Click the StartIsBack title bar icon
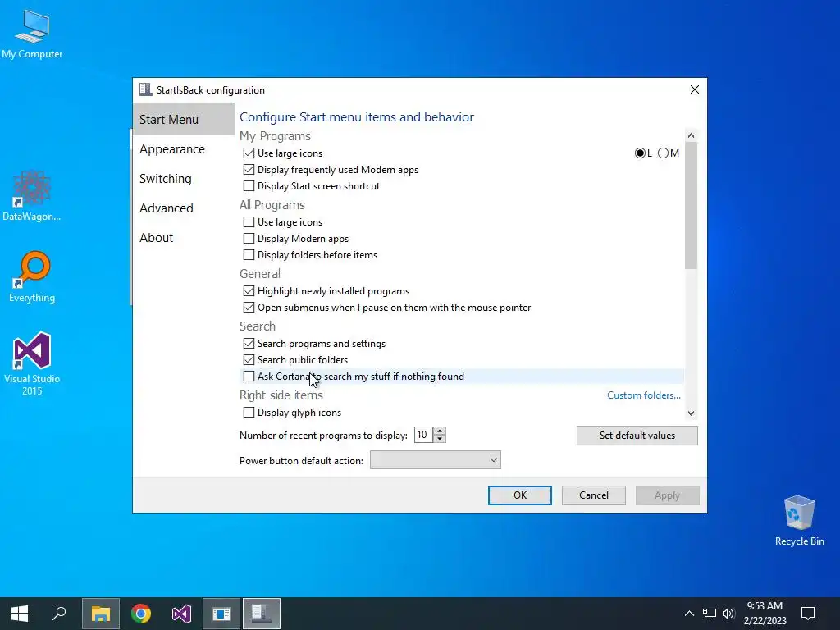The image size is (840, 630). pos(146,89)
